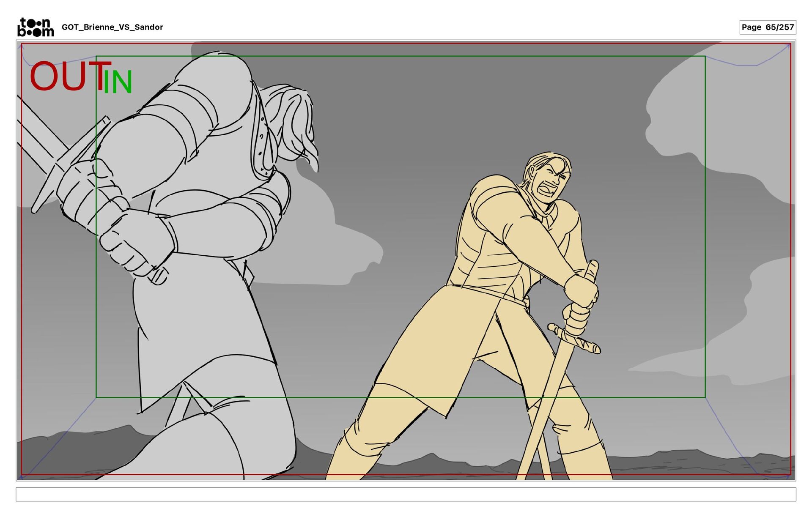Click the GOT_Brienne_VS_Sandor title text
The width and height of the screenshot is (812, 525).
coord(112,27)
